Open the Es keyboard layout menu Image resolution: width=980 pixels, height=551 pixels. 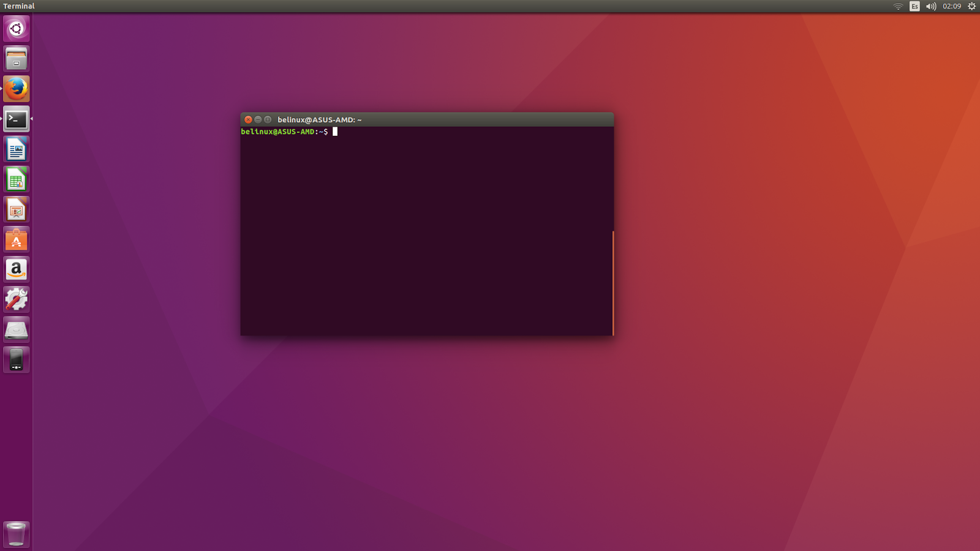click(x=913, y=6)
